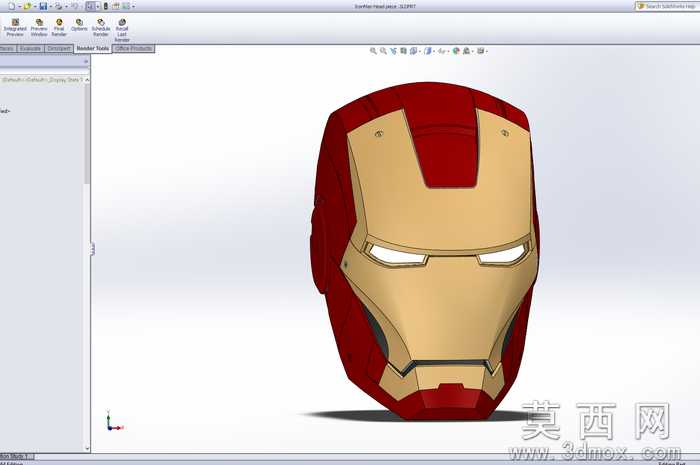This screenshot has height=465, width=700.
Task: Click the Section View icon
Action: (403, 51)
